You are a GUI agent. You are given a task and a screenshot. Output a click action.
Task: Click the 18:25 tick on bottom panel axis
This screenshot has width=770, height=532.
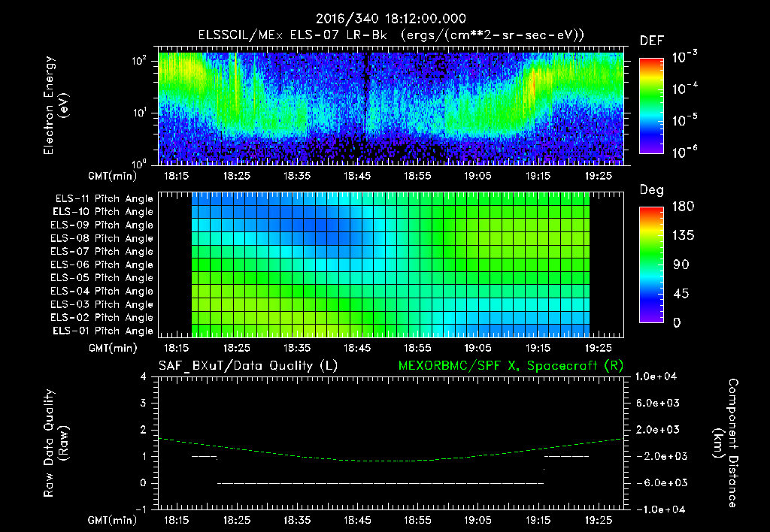click(237, 520)
